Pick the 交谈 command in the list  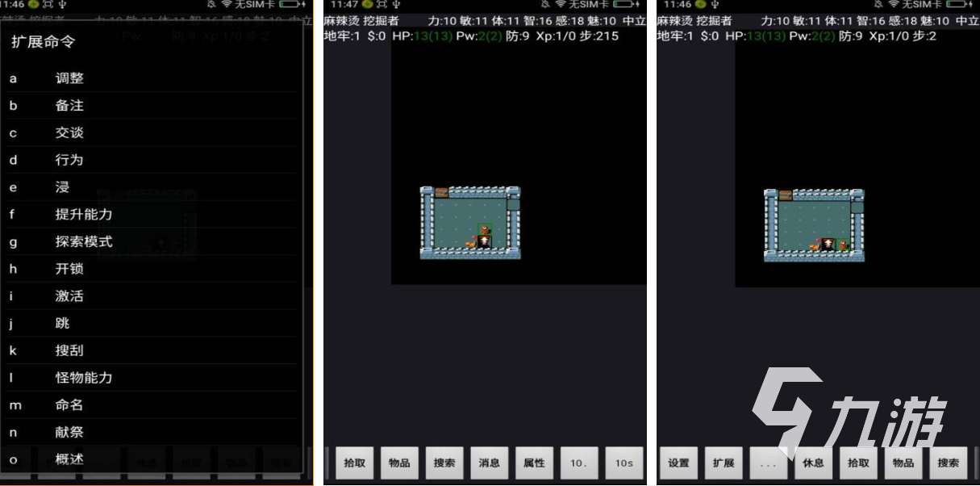[x=153, y=133]
